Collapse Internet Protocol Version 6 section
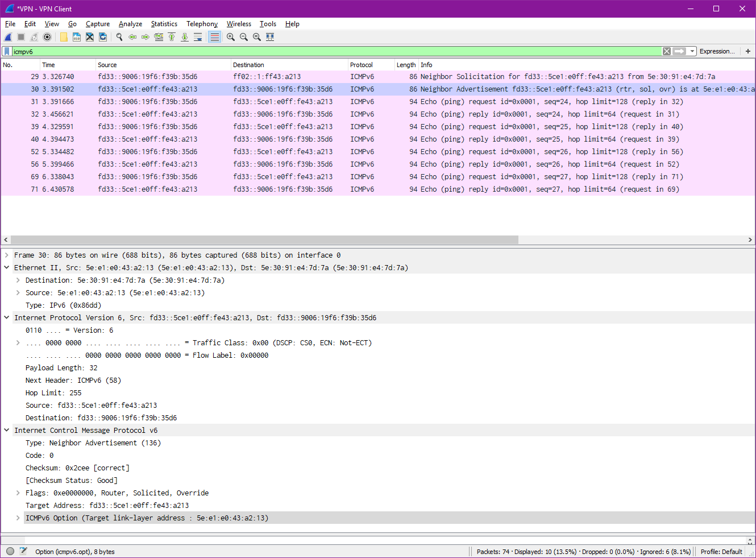The image size is (756, 558). pos(7,318)
